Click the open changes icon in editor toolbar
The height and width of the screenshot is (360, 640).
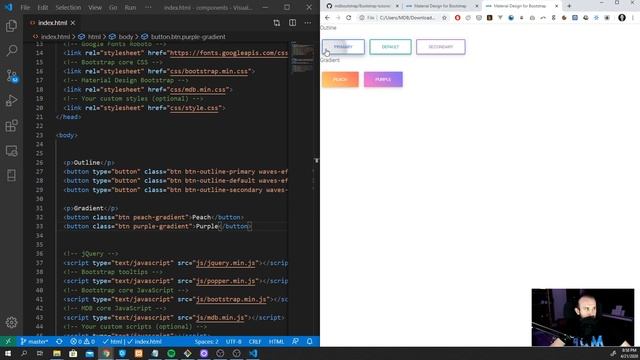coord(277,23)
